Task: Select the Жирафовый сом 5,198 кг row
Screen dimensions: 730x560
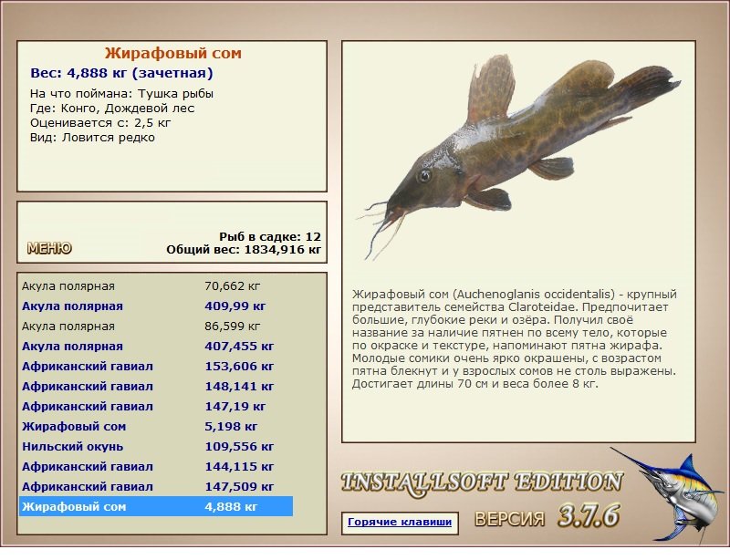Action: click(156, 426)
